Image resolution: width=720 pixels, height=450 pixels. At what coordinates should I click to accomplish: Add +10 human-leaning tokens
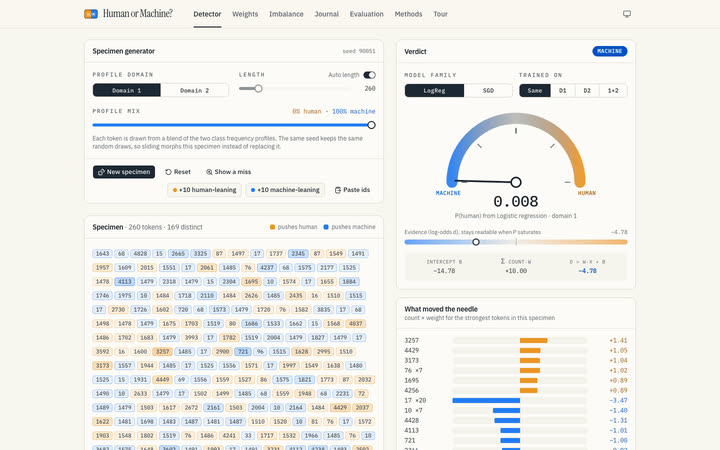204,190
